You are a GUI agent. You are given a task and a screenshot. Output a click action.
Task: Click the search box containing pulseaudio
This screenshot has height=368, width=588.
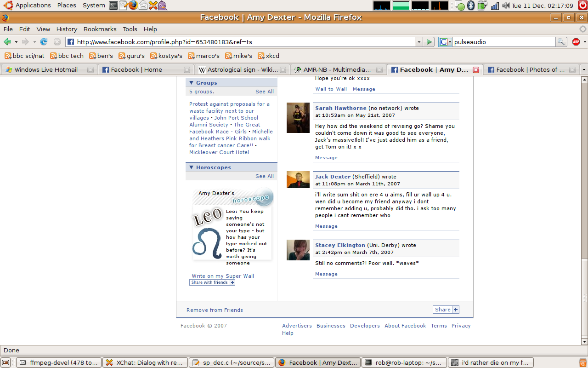point(504,42)
